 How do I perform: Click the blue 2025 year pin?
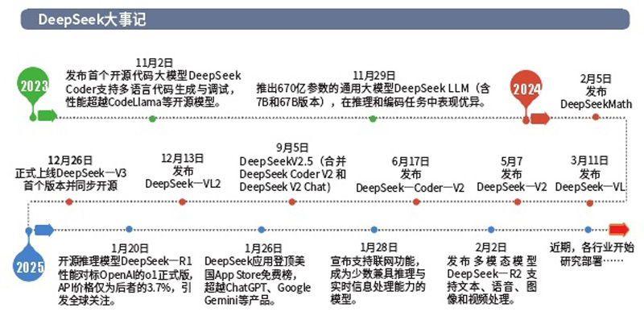tap(28, 265)
